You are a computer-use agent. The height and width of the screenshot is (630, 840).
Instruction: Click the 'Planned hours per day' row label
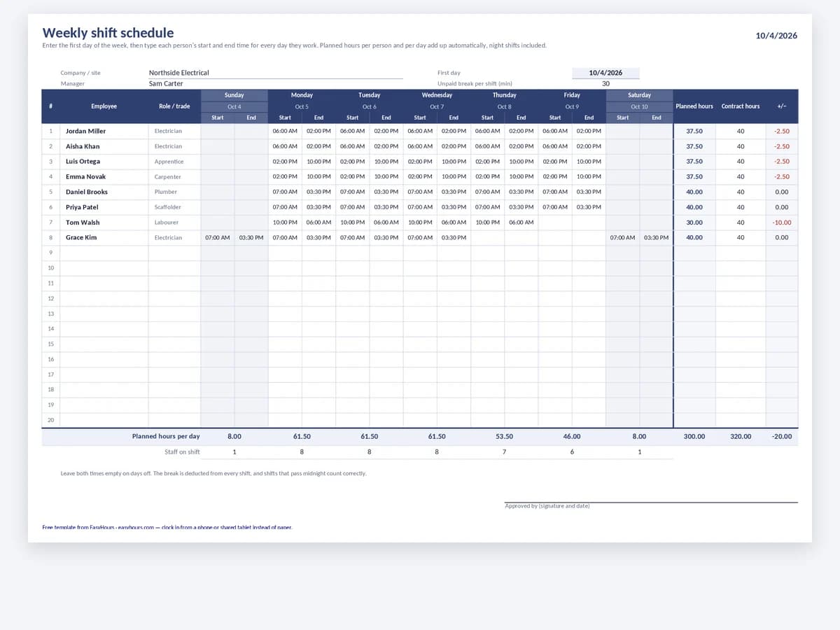166,437
